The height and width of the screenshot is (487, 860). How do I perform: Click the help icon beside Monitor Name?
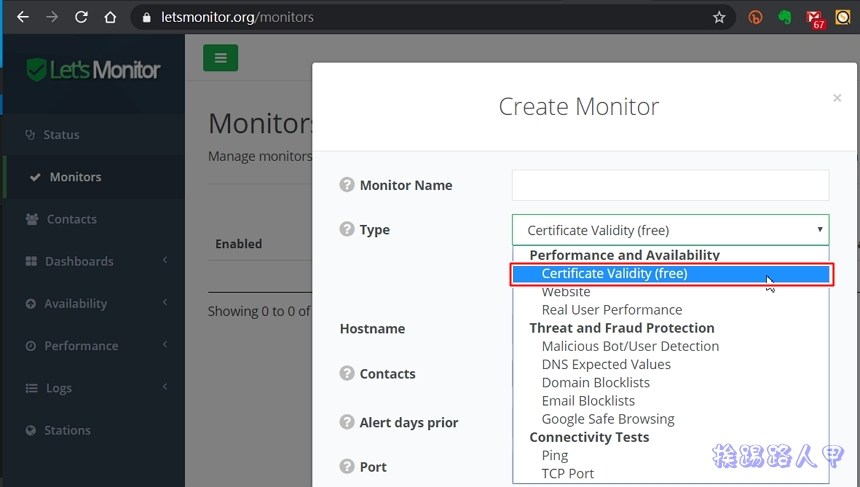[x=347, y=185]
